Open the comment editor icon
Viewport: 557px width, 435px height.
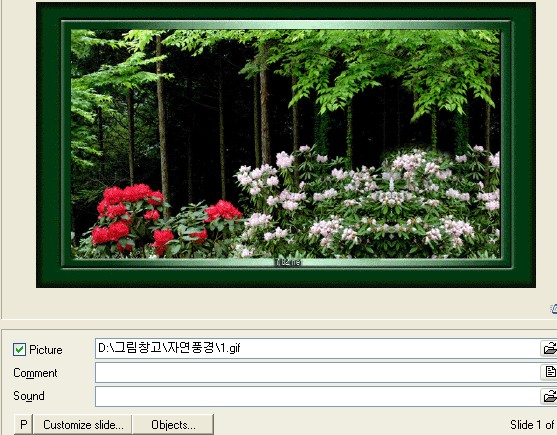pyautogui.click(x=549, y=372)
